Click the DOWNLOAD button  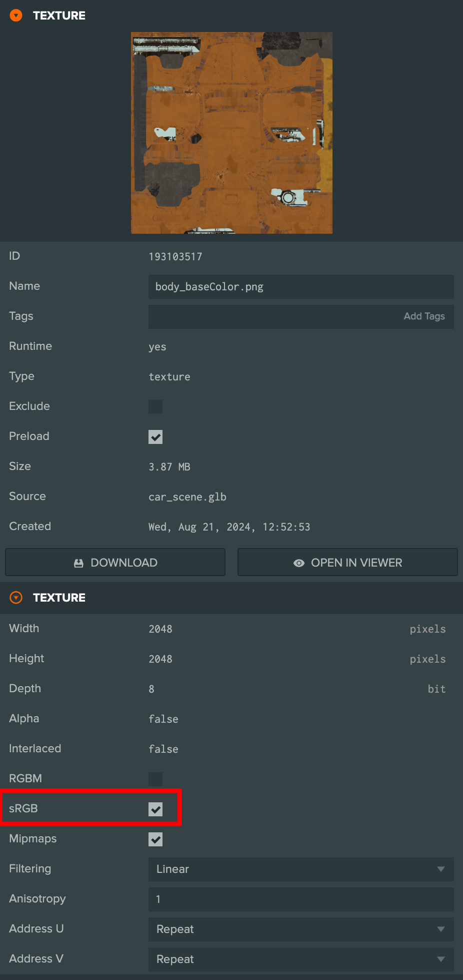point(115,563)
